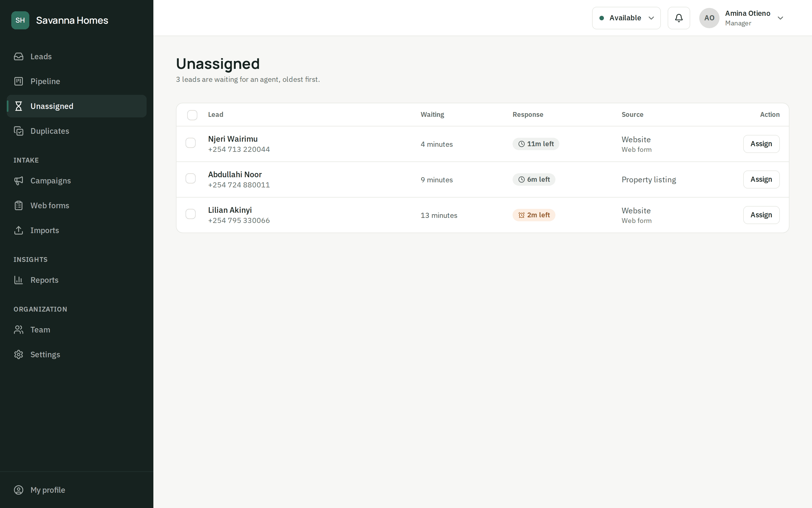Click phone number +254 724 880011
Screen dimensions: 812x508
click(239, 185)
